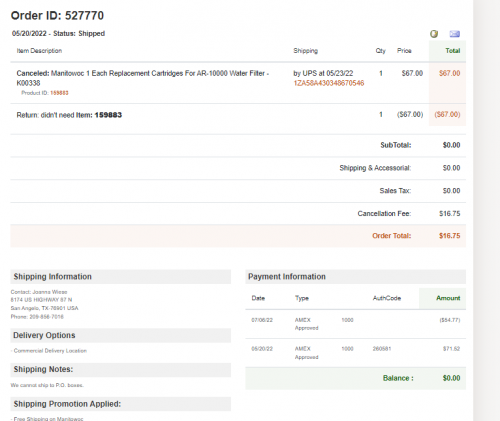Image resolution: width=500 pixels, height=421 pixels.
Task: Click the Shipping Promotion Applied header
Action: [121, 404]
